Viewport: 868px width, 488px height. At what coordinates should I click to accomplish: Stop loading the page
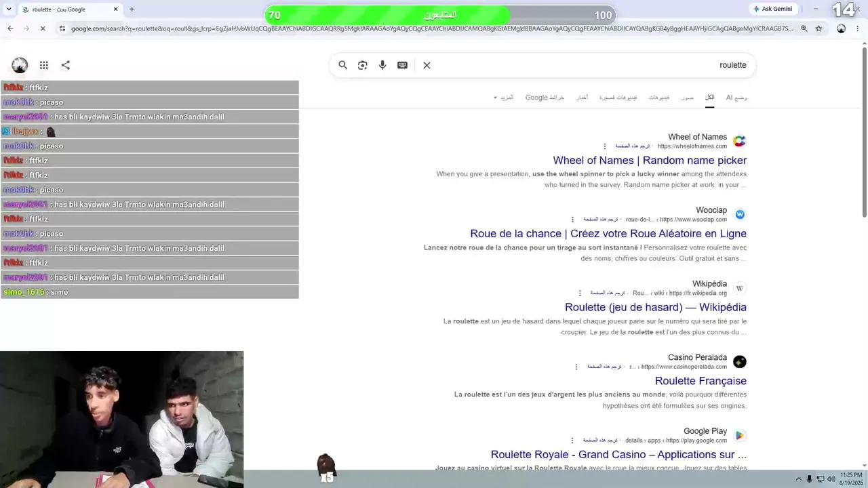click(42, 28)
